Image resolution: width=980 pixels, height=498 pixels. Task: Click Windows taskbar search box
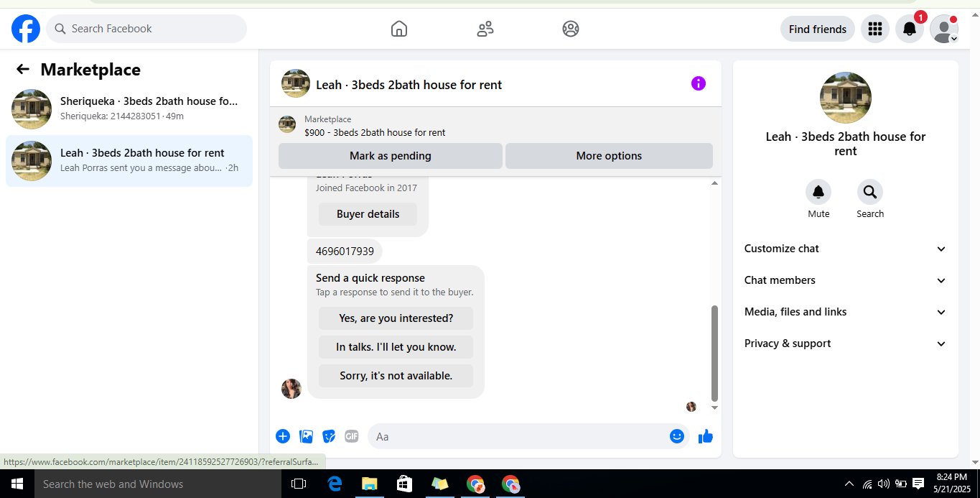(x=158, y=484)
